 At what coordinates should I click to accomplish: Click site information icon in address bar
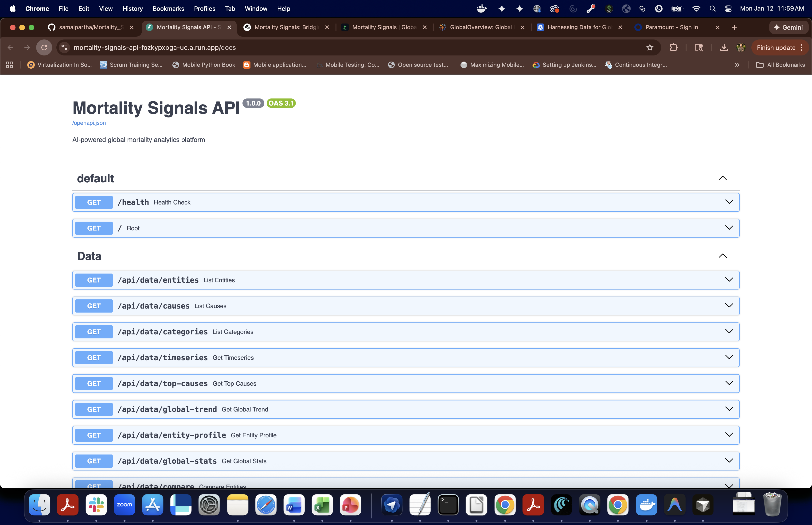point(64,47)
